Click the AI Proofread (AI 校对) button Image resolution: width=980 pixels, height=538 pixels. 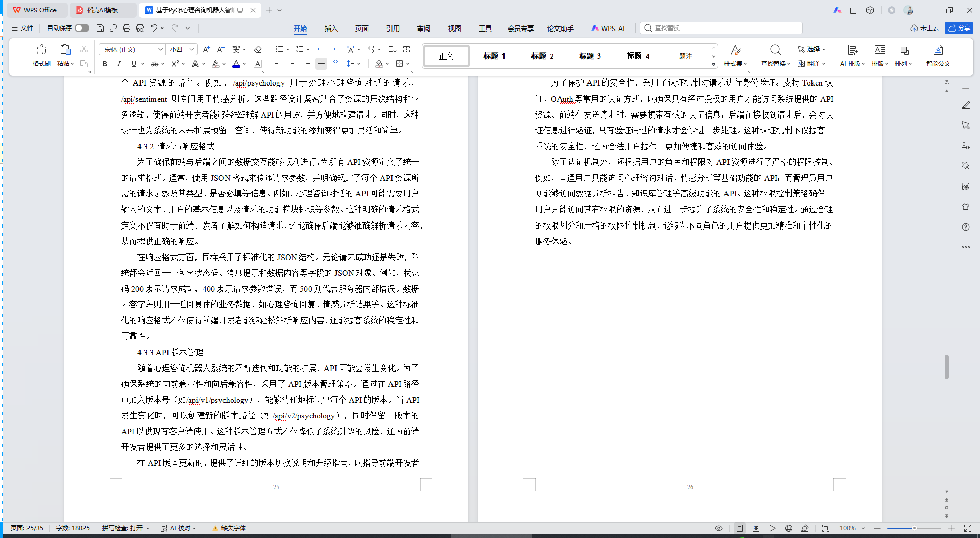(179, 528)
